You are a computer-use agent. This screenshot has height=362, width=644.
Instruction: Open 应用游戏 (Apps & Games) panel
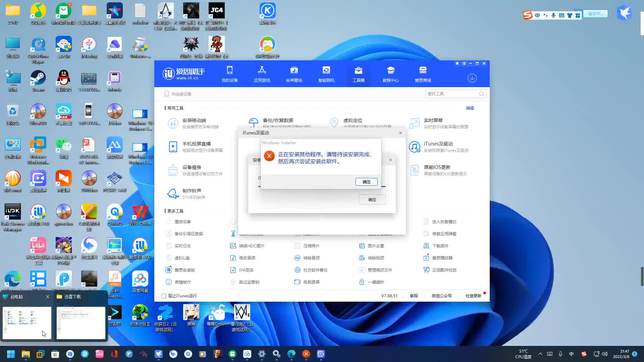coord(261,74)
